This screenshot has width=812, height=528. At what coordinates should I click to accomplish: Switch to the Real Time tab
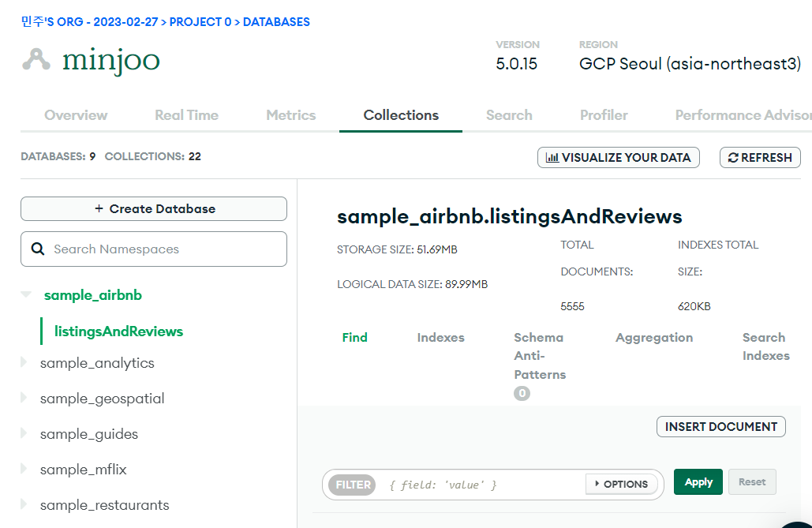pyautogui.click(x=186, y=115)
